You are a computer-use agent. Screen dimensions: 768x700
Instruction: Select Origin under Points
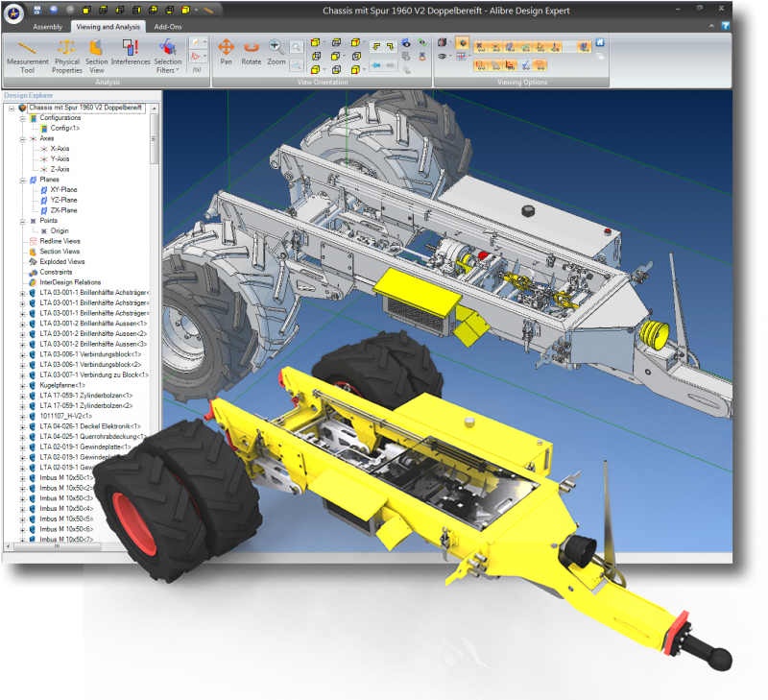[60, 230]
